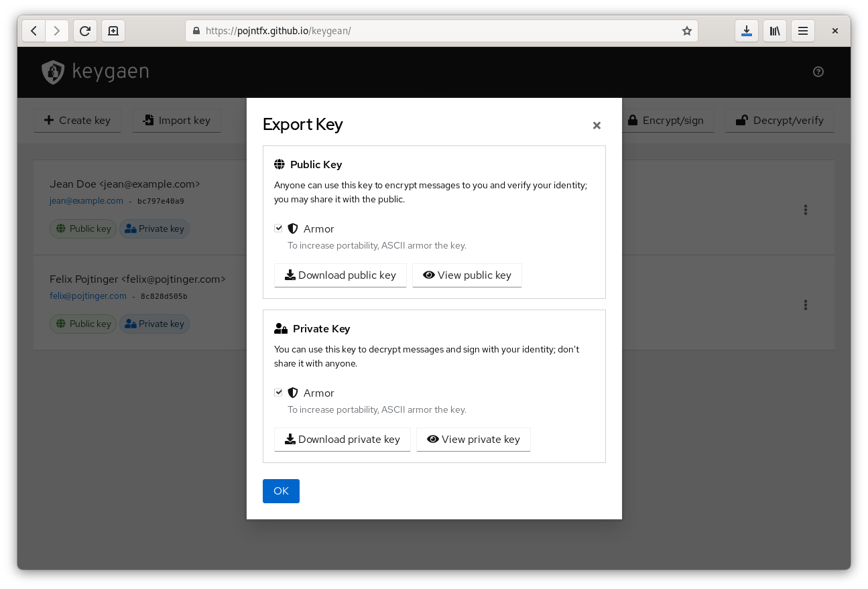The image size is (868, 589).
Task: Uncheck Armor checkbox for public key
Action: coord(279,228)
